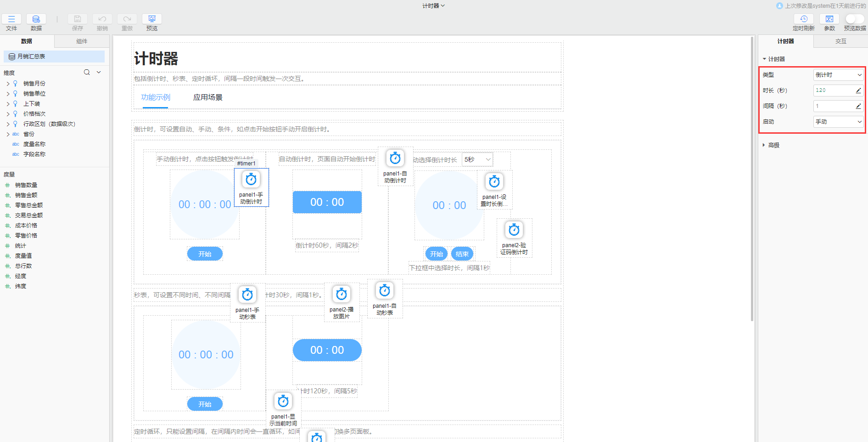Select the panel2-播放图片 timer icon
This screenshot has height=442, width=868.
(x=342, y=295)
